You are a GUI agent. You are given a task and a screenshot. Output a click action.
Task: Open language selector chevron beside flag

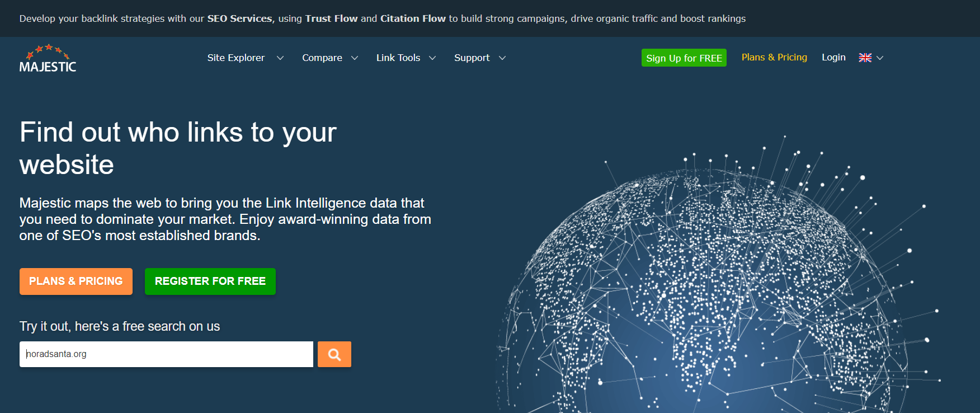[x=880, y=58]
